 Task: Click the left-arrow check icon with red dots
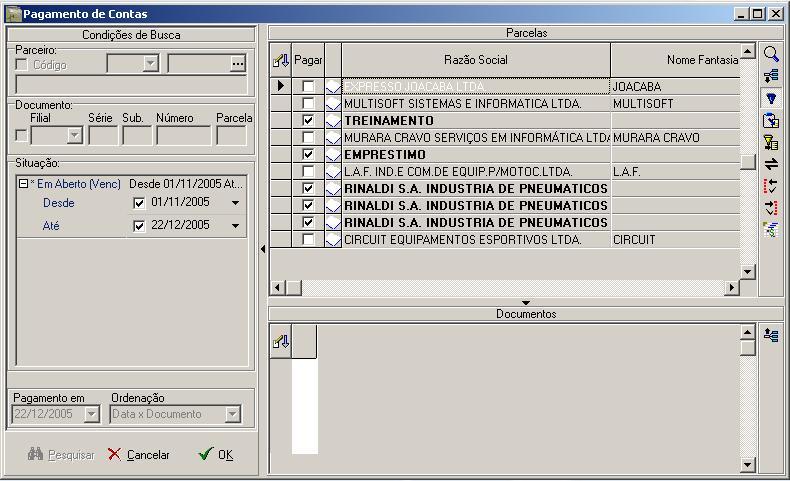(x=771, y=186)
